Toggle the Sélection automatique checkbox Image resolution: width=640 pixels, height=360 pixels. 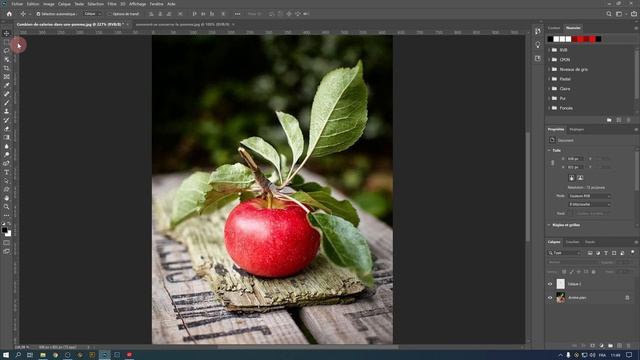38,14
